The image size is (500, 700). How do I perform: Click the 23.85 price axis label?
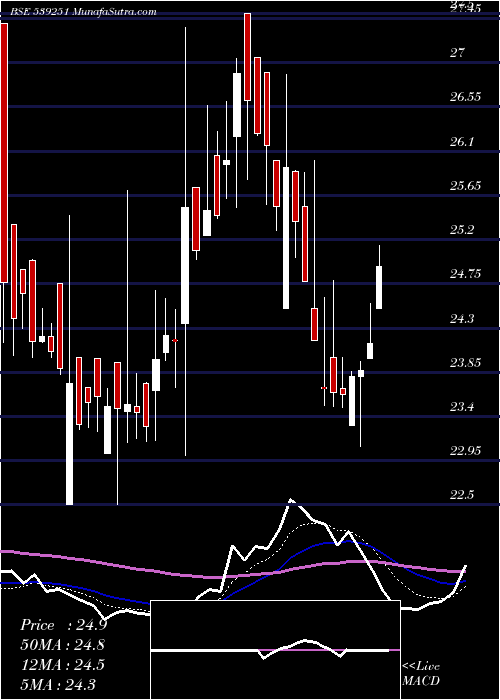(466, 362)
